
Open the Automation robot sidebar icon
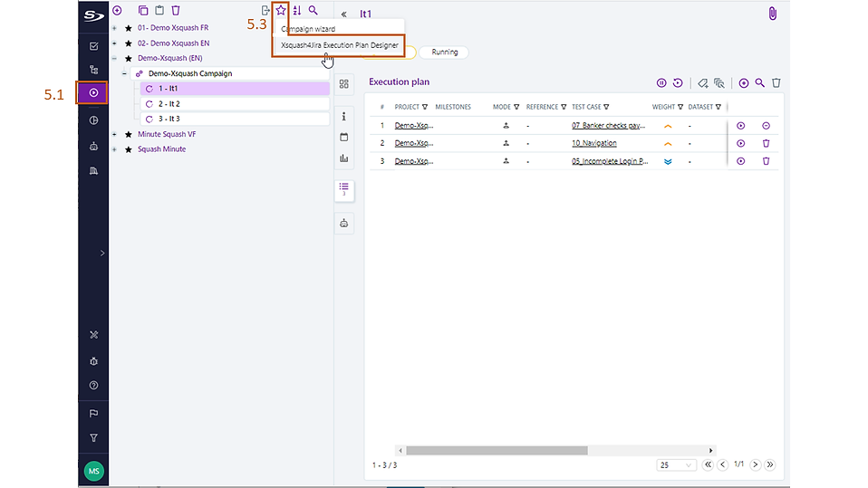[93, 146]
